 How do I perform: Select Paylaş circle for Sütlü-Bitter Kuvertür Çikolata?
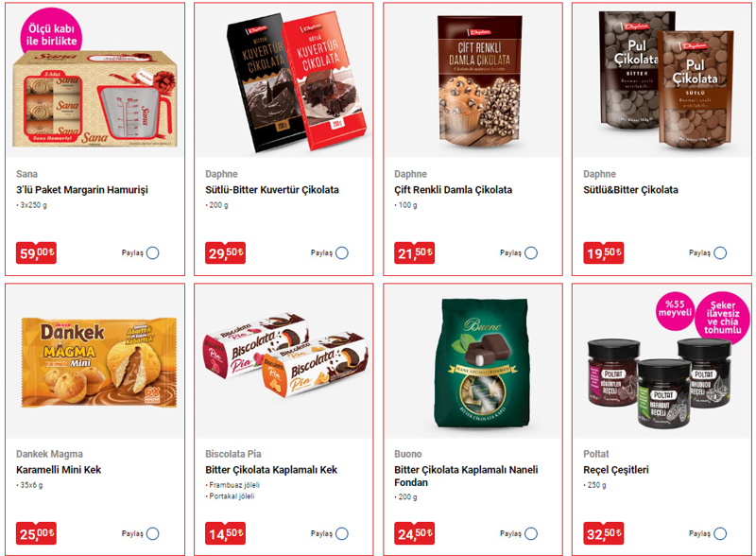click(342, 252)
